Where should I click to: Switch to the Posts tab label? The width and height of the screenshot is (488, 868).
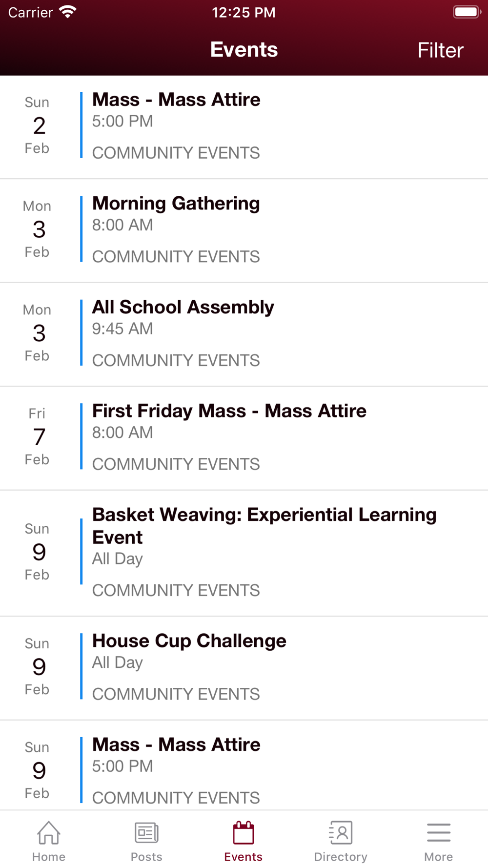click(146, 857)
